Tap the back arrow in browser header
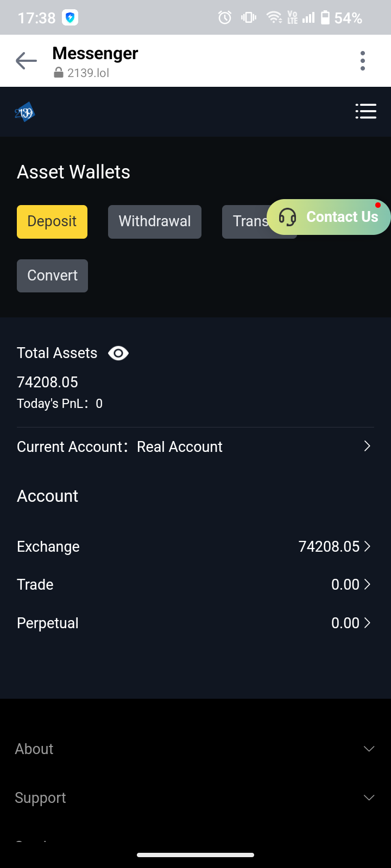Screen dimensions: 391x868 (26, 61)
